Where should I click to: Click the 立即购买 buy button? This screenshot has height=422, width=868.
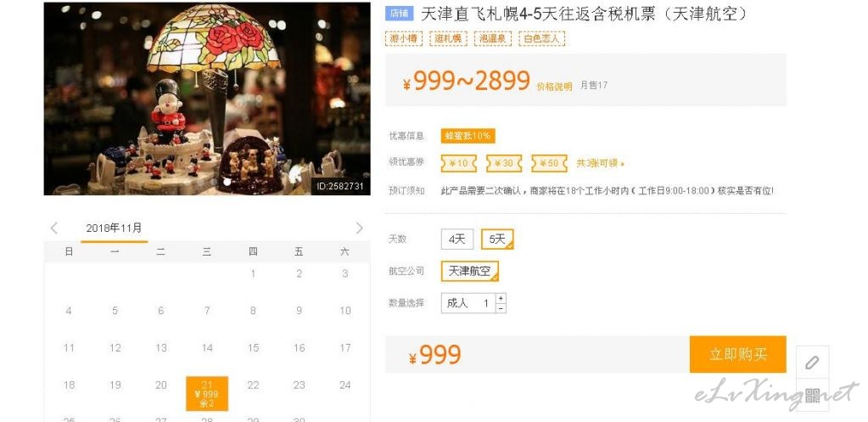pos(738,354)
